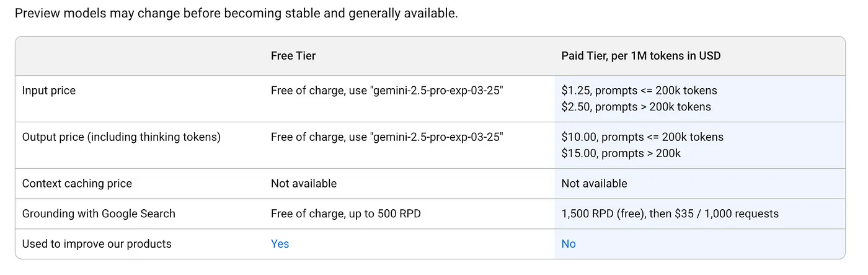Click the blue "Yes" link
The height and width of the screenshot is (275, 868).
[280, 244]
